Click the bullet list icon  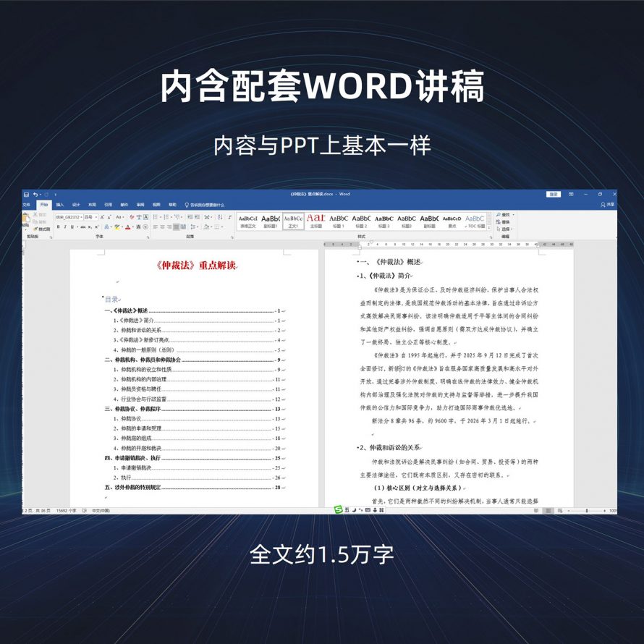click(156, 217)
